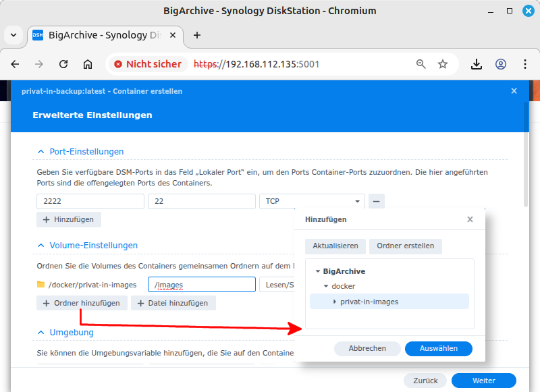This screenshot has width=540, height=392.
Task: Go to browser home page icon
Action: (88, 64)
